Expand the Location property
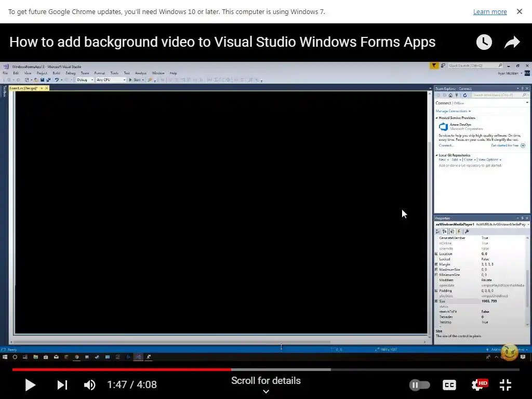 [436, 254]
